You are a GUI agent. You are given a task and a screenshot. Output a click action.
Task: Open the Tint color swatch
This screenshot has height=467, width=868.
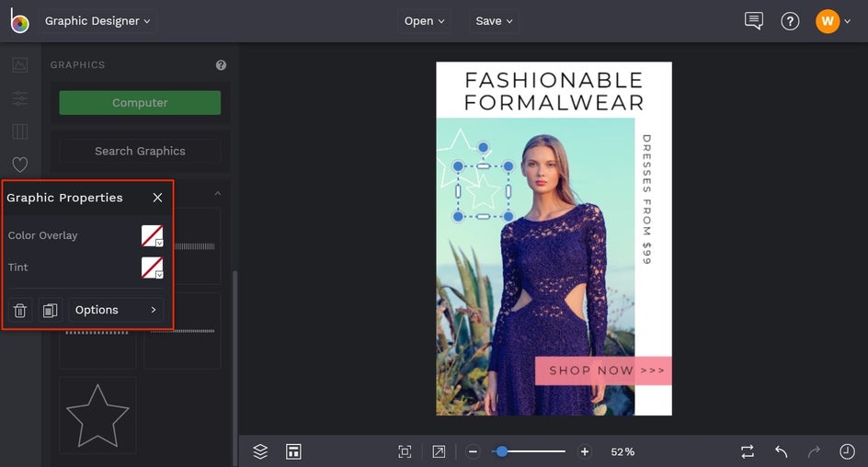(152, 268)
